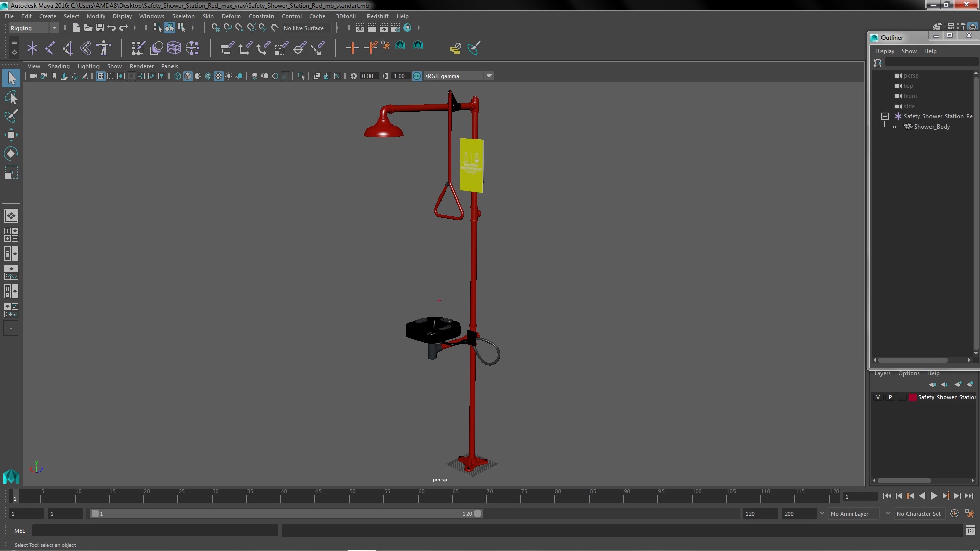
Task: Toggle smooth shade all in viewport
Action: click(x=188, y=76)
